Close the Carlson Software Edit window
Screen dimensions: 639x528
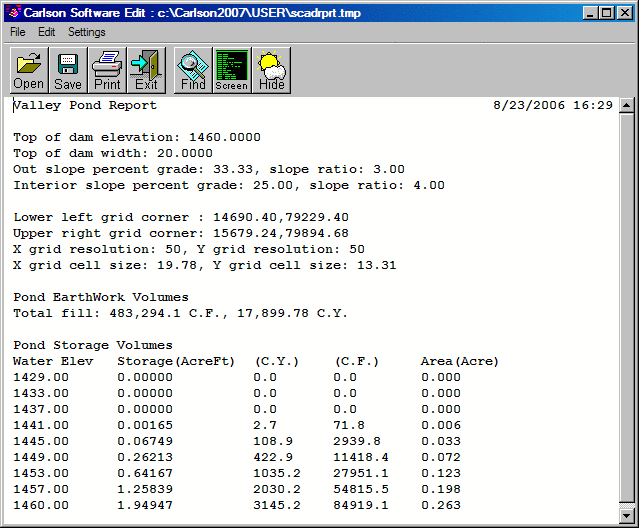point(624,13)
